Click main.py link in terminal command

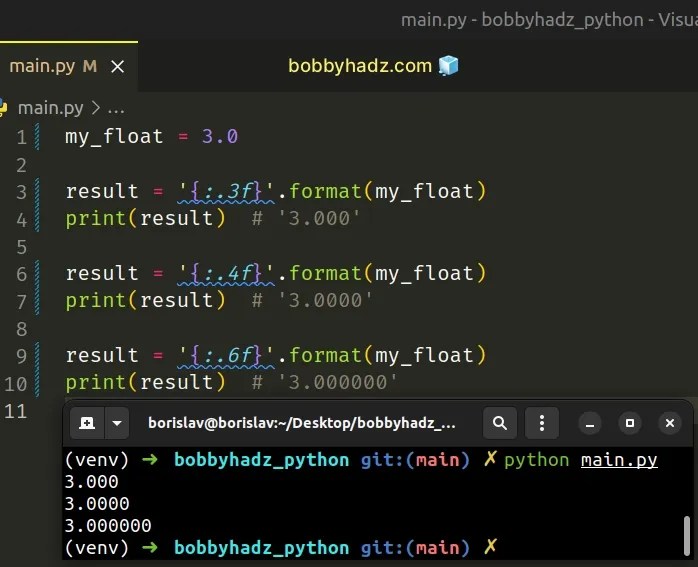619,460
